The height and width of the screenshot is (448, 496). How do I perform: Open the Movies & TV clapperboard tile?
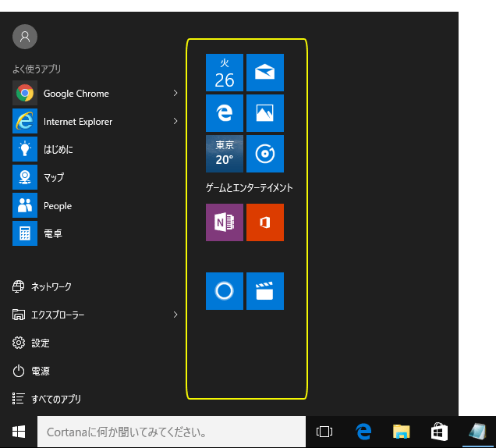264,291
